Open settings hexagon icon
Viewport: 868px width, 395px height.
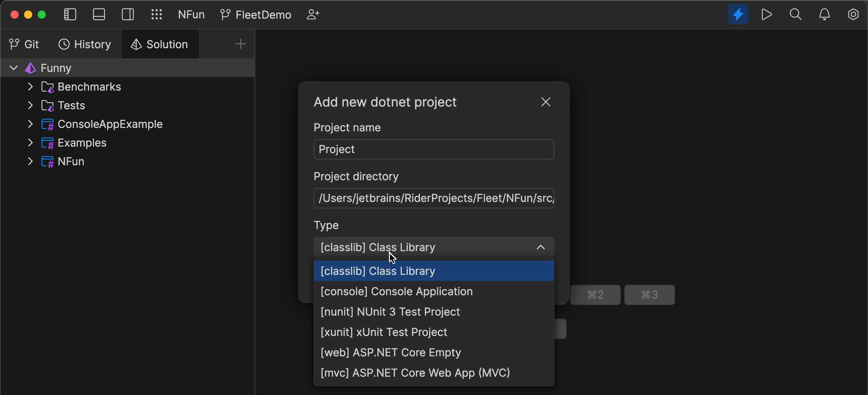click(853, 15)
